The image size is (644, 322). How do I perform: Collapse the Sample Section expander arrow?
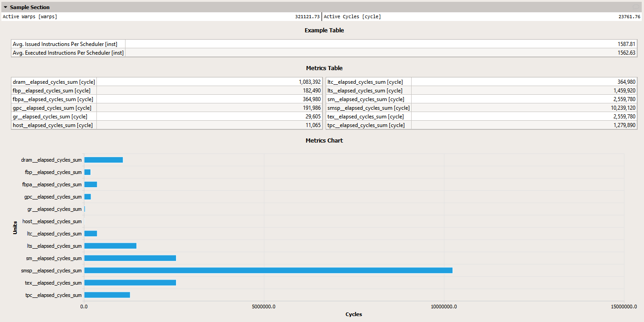point(5,7)
